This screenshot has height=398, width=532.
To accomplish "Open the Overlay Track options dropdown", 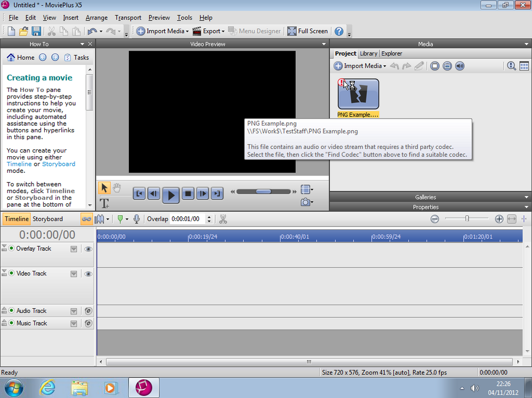I will pyautogui.click(x=73, y=249).
